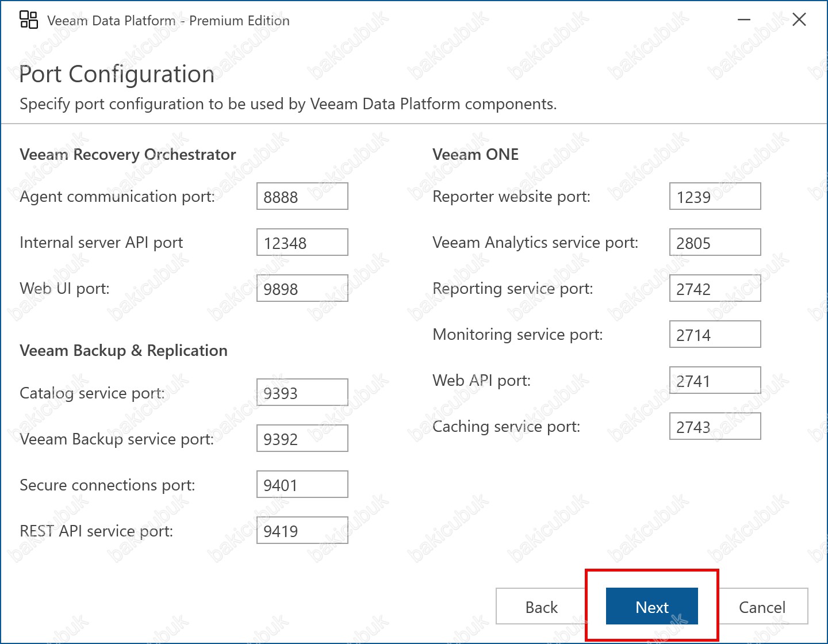The height and width of the screenshot is (644, 828).
Task: Close the Veeam installer window
Action: tap(799, 20)
